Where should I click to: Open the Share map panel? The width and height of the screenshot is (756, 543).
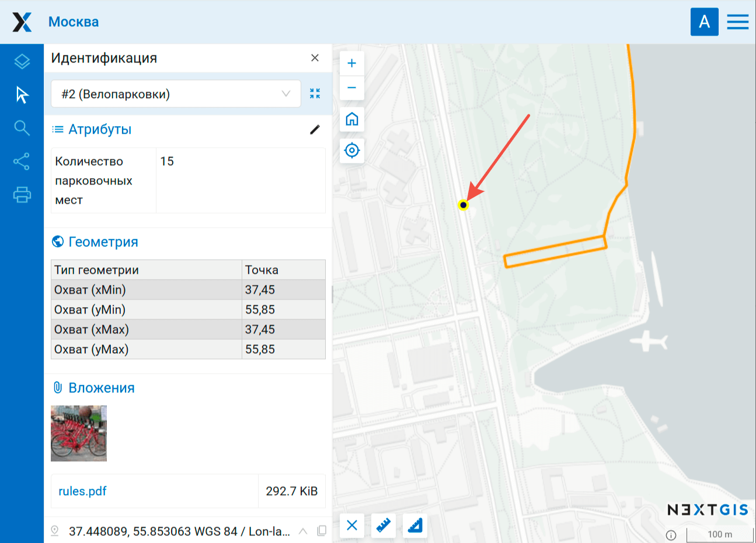(x=22, y=161)
